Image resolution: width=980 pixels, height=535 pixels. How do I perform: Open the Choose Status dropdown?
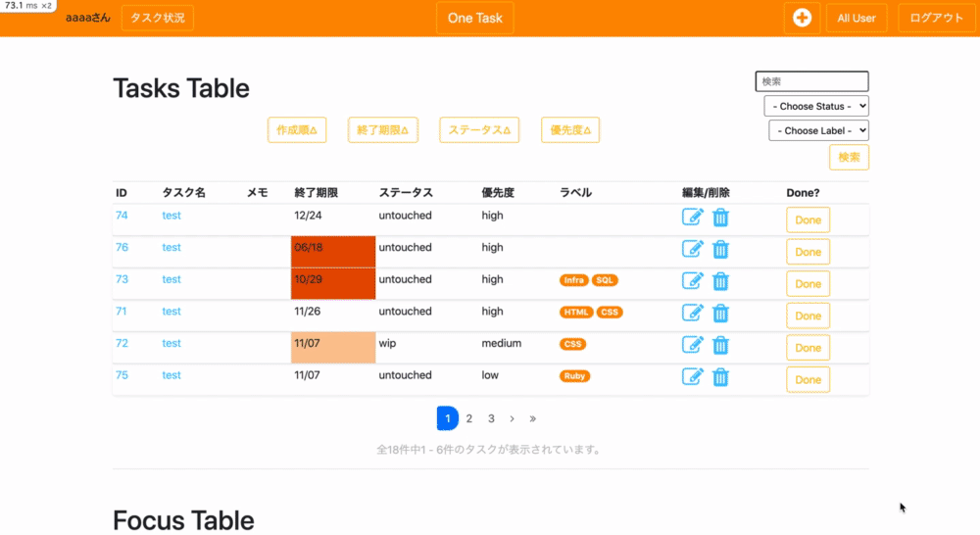pyautogui.click(x=816, y=106)
